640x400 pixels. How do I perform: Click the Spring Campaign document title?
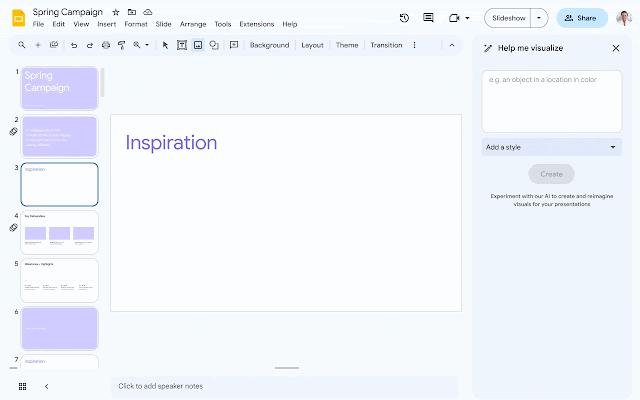[x=68, y=12]
